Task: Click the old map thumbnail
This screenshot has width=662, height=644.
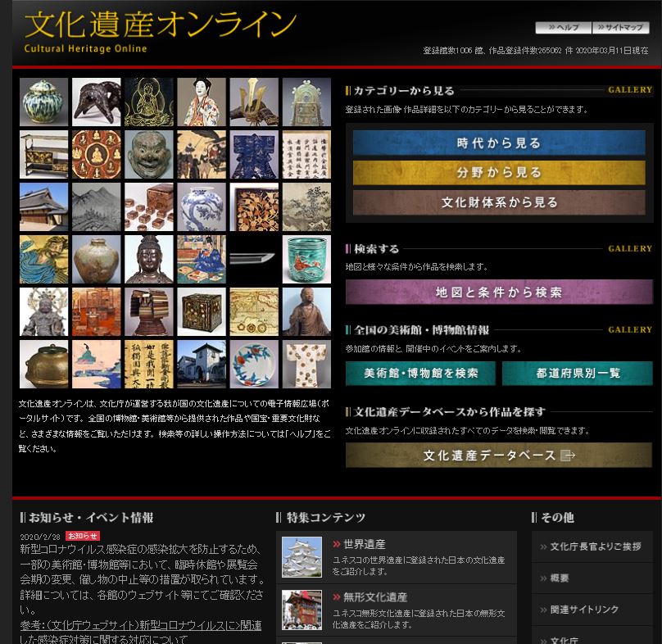Action: [x=254, y=311]
